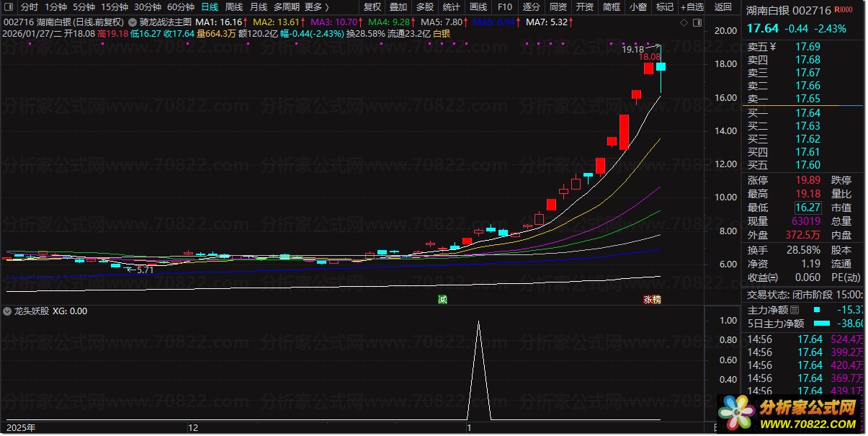Viewport: 868px width, 436px height.
Task: Click the ¥ symbol beside 卖五
Action: [773, 47]
